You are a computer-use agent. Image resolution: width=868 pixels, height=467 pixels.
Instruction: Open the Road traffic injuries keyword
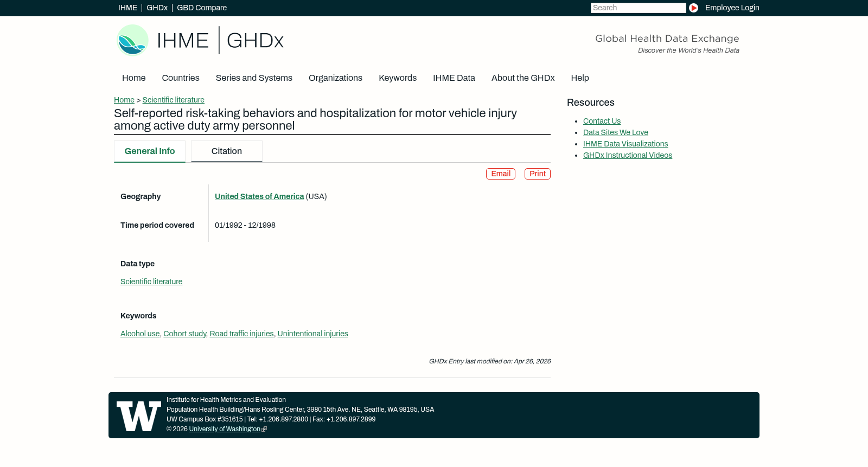241,334
